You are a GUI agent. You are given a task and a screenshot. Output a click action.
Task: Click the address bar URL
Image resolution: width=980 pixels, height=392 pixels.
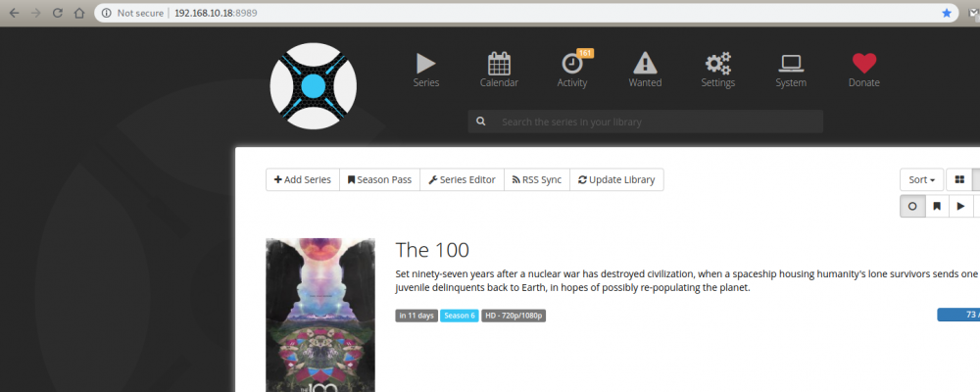216,13
